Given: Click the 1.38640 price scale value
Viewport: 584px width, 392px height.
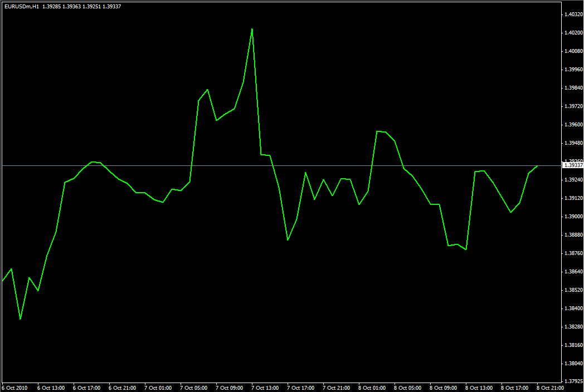Looking at the screenshot, I should click(x=573, y=272).
